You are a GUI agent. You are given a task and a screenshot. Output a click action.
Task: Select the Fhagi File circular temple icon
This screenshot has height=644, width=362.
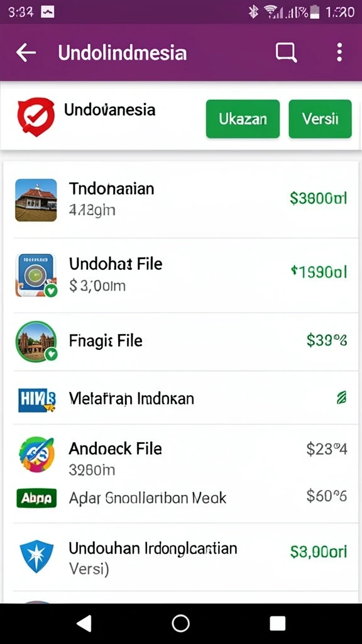coord(36,341)
